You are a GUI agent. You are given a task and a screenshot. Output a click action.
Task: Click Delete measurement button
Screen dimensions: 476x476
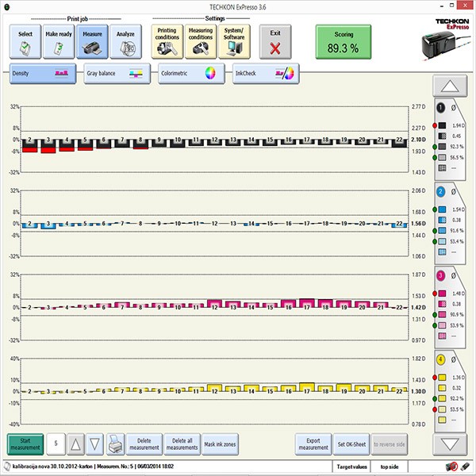point(144,444)
